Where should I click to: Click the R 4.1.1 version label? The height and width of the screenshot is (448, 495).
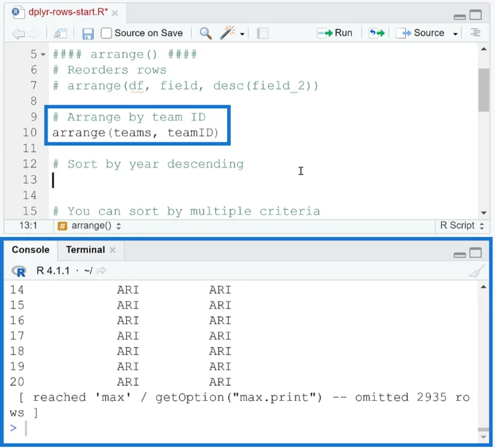coord(53,271)
